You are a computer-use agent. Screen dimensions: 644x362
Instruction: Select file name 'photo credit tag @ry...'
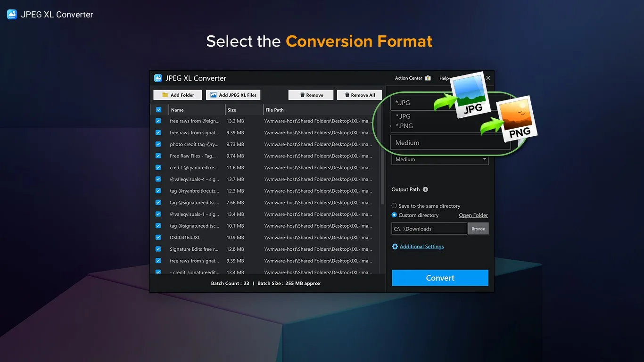(x=194, y=144)
